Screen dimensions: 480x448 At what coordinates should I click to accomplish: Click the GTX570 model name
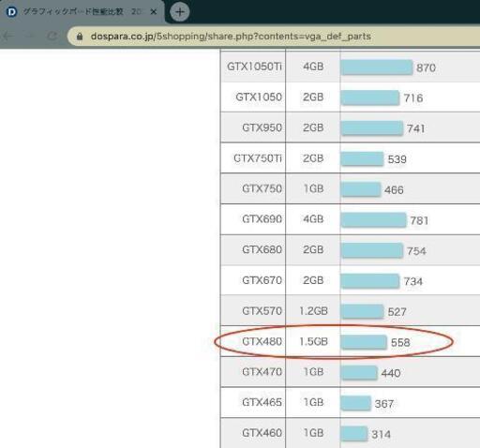[262, 310]
